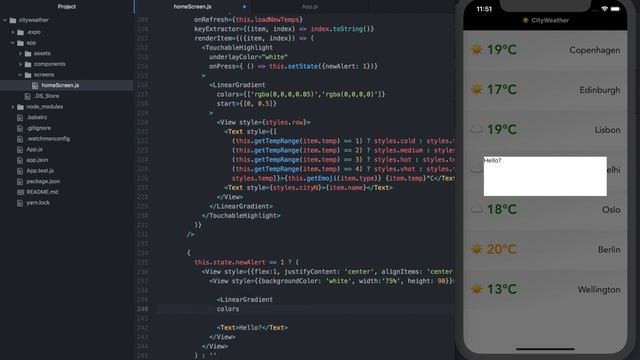
Task: Tap the cloud icon beside Oslo's 18°C
Action: 476,210
